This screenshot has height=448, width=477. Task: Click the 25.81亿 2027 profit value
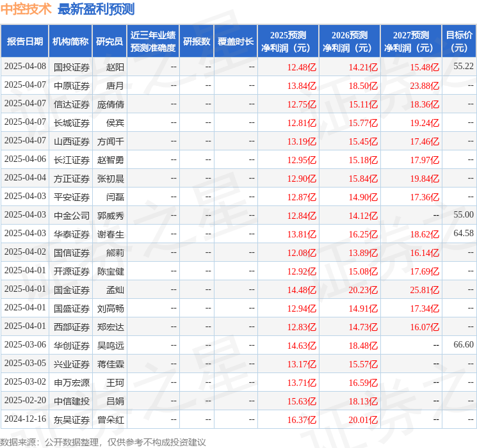click(424, 290)
